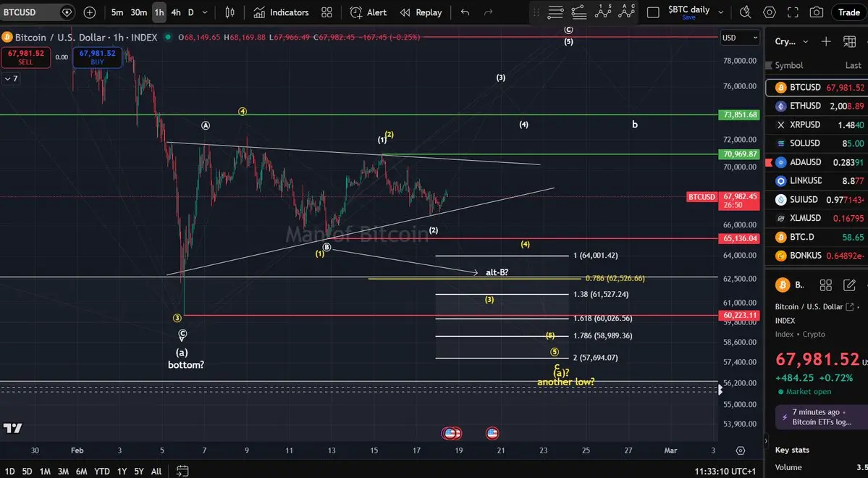Screen dimensions: 868x478
Task: Undo the last chart action
Action: [465, 12]
